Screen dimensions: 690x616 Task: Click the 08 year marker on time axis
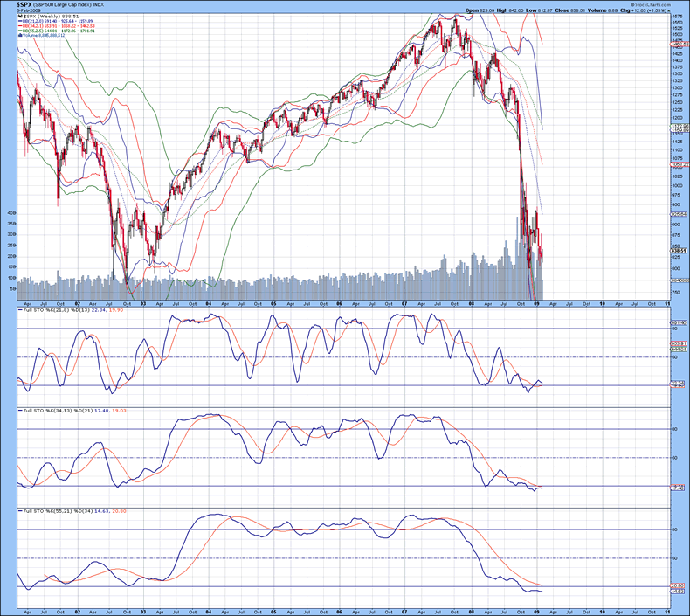click(x=472, y=303)
